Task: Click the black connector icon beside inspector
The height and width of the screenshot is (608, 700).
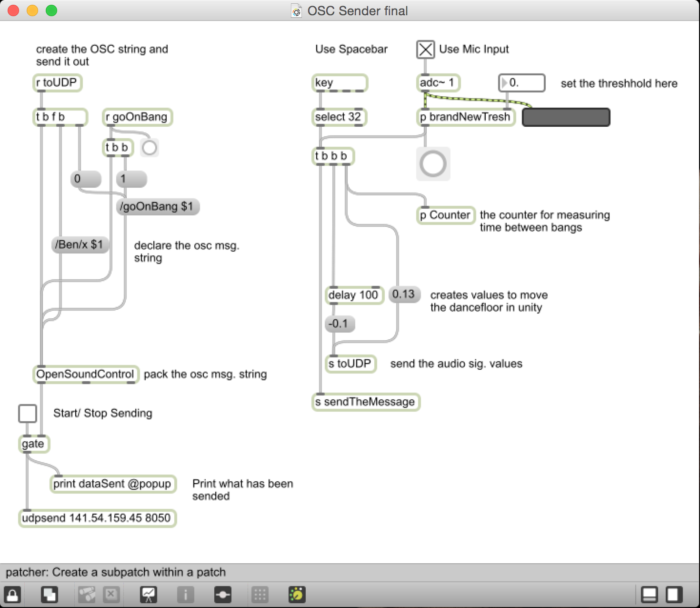Action: (222, 595)
